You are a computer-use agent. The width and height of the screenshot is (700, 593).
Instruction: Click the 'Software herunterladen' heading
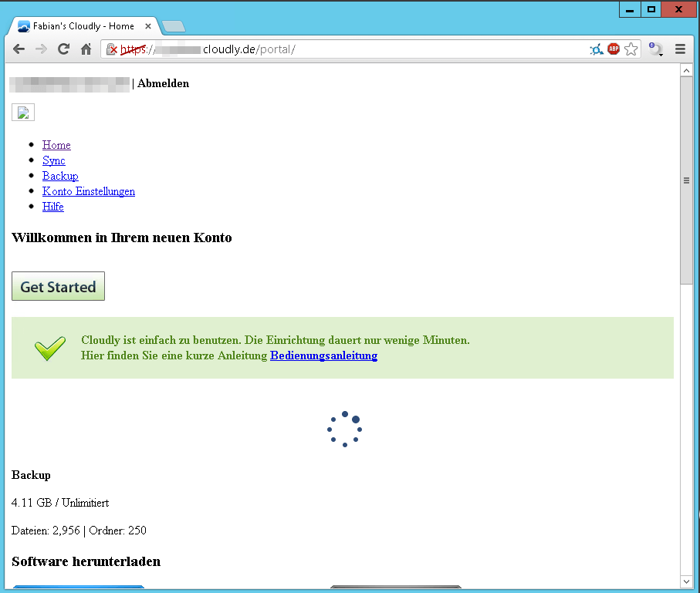point(86,561)
